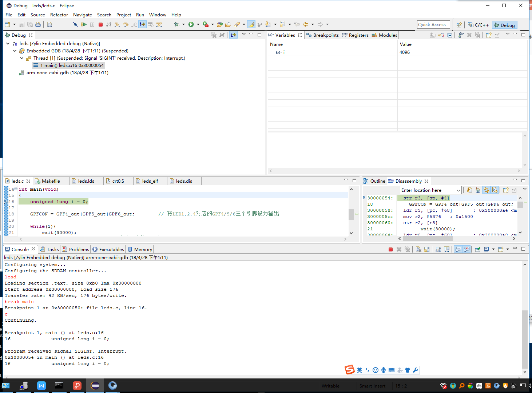The width and height of the screenshot is (532, 393).
Task: Click the Step Into toolbar icon
Action: coord(117,24)
